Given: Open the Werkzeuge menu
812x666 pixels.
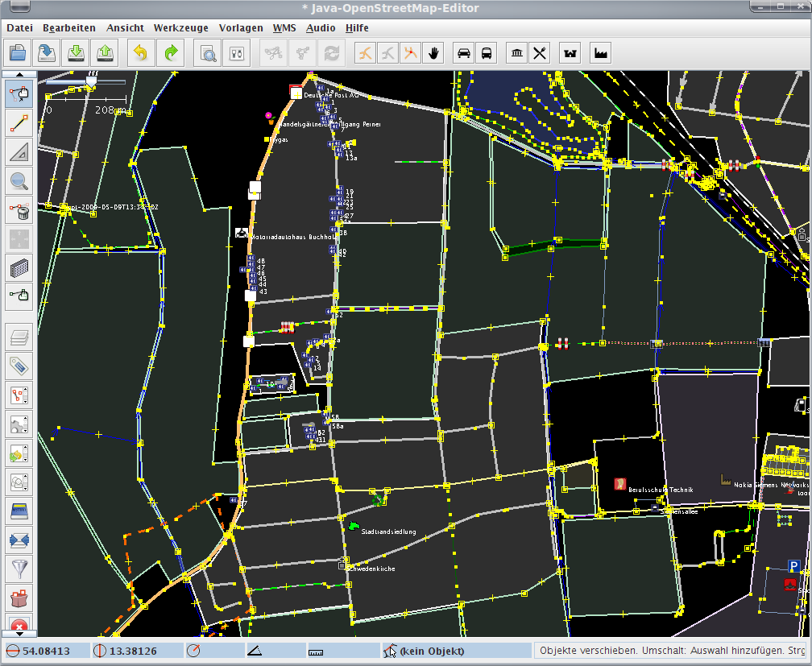Looking at the screenshot, I should pos(180,27).
